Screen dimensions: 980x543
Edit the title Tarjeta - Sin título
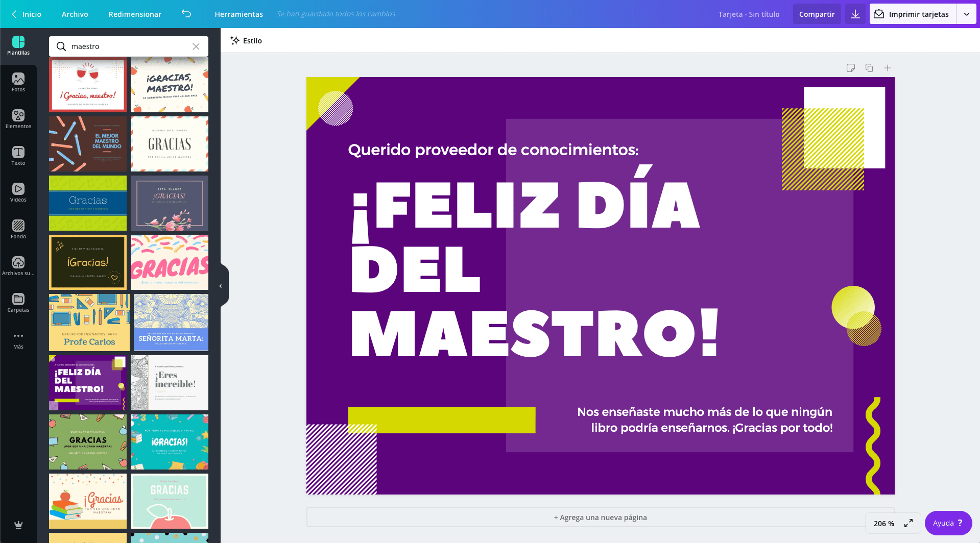coord(749,14)
